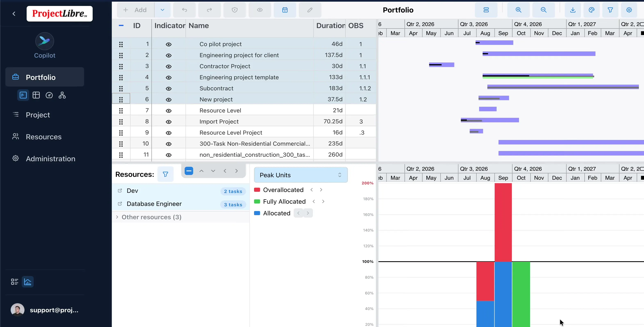The height and width of the screenshot is (327, 644).
Task: Click the green Fully Allocated color swatch
Action: coord(257,201)
